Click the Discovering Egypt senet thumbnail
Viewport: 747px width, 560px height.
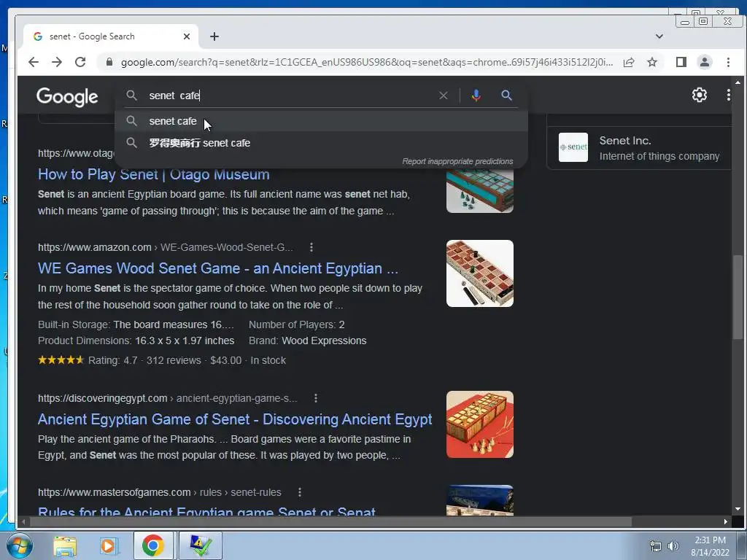(x=480, y=424)
